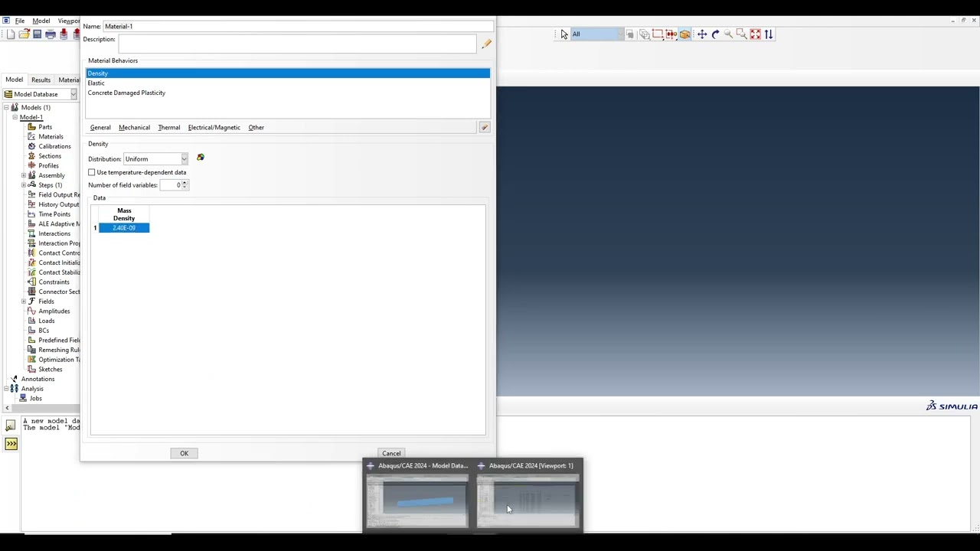Click the command line interface (>>>) icon
This screenshot has width=980, height=551.
point(11,444)
